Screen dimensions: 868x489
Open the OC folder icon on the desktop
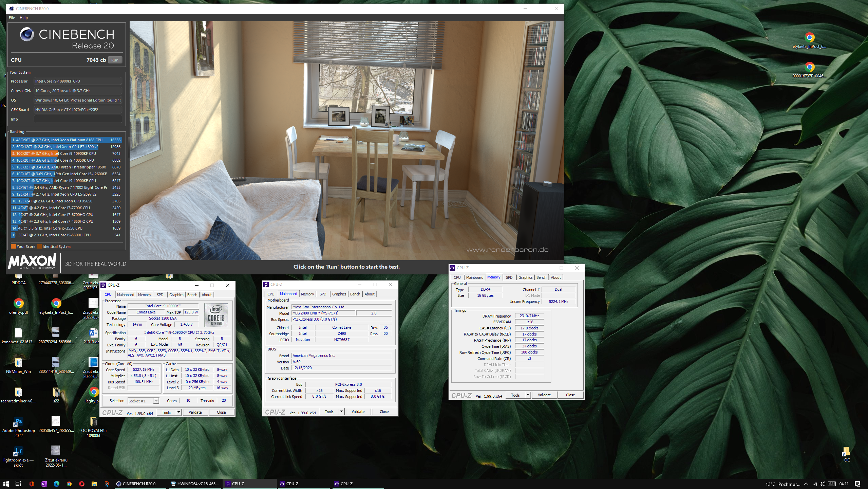pyautogui.click(x=847, y=454)
